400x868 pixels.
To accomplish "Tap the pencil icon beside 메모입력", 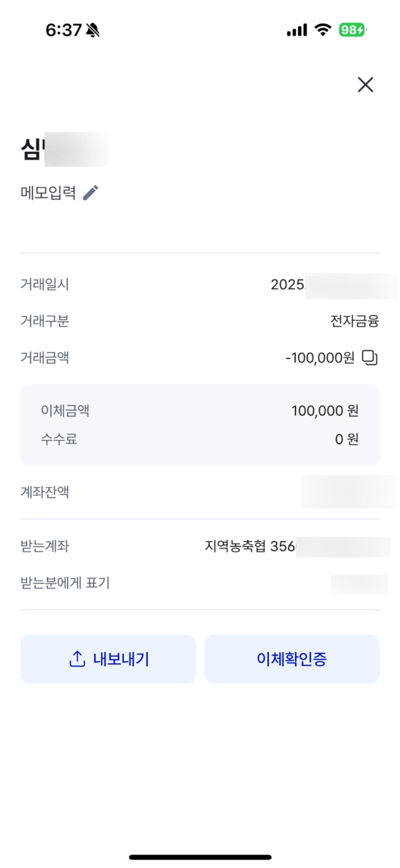I will [x=91, y=193].
